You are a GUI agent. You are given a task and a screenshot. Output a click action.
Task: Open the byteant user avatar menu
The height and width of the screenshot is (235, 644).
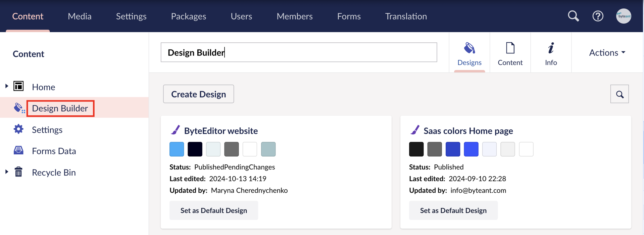623,16
